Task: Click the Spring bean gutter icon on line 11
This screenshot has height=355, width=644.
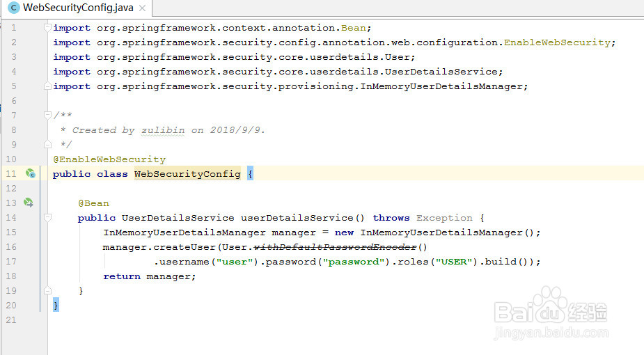Action: 31,173
